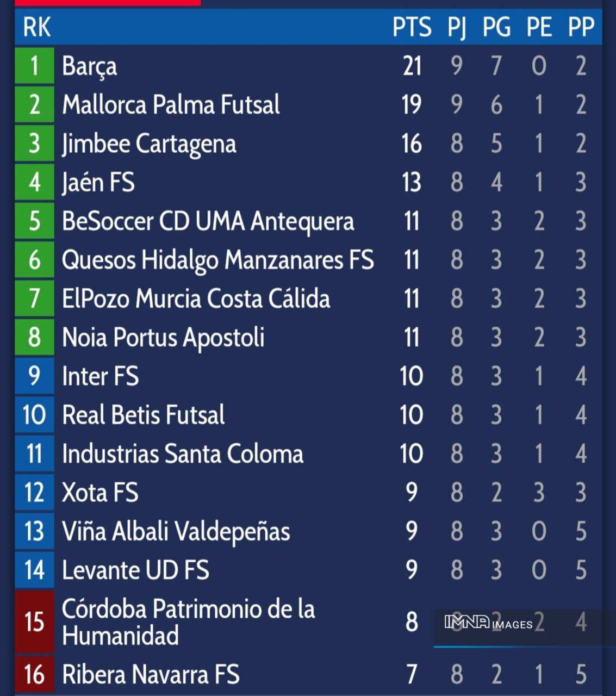Select the Inter FS row
This screenshot has height=696, width=616.
click(x=100, y=376)
